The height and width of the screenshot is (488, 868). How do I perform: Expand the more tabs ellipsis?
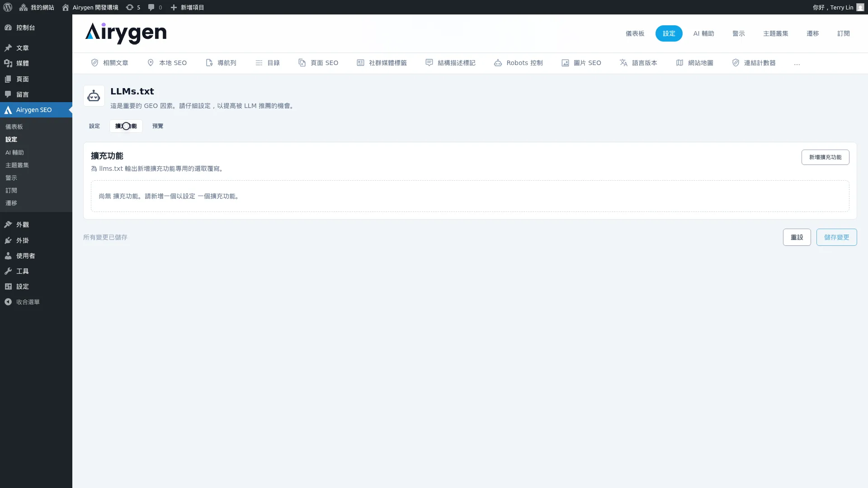point(797,64)
